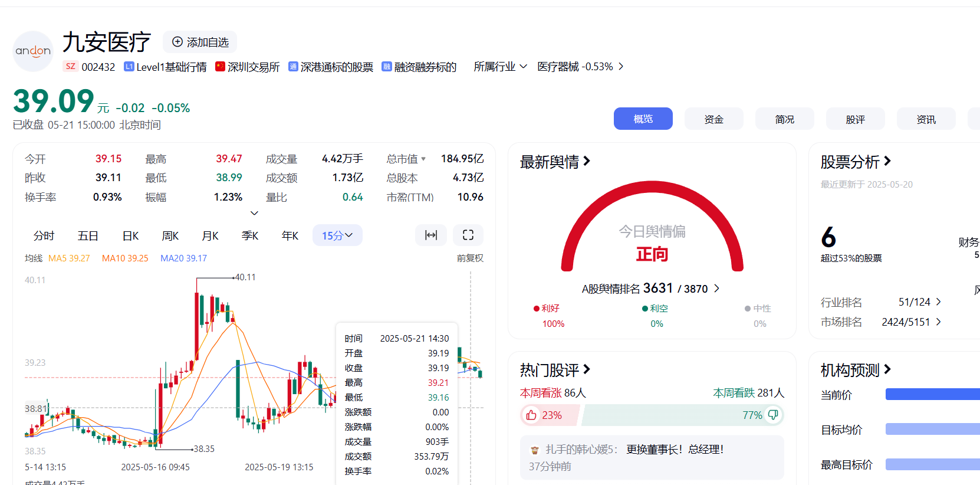Select the 五日 chart period
The height and width of the screenshot is (485, 980).
[x=88, y=236]
